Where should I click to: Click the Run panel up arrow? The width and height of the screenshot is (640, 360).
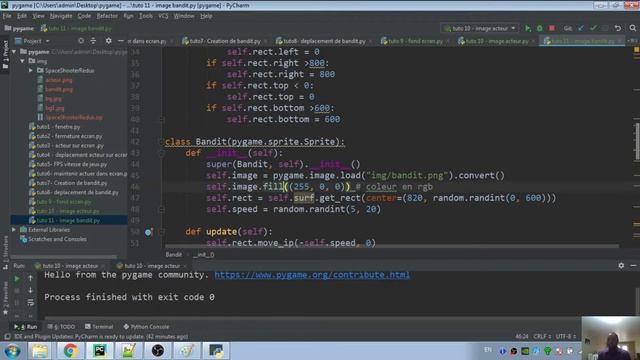(x=30, y=278)
